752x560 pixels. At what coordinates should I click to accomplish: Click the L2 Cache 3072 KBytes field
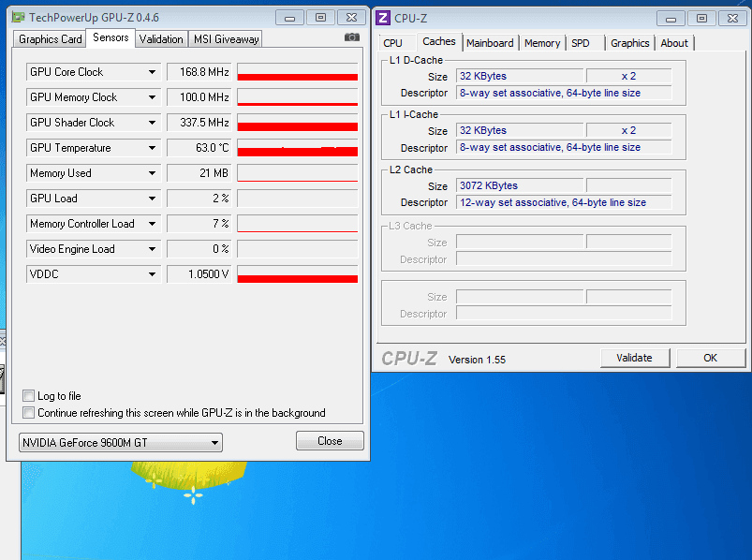(520, 185)
